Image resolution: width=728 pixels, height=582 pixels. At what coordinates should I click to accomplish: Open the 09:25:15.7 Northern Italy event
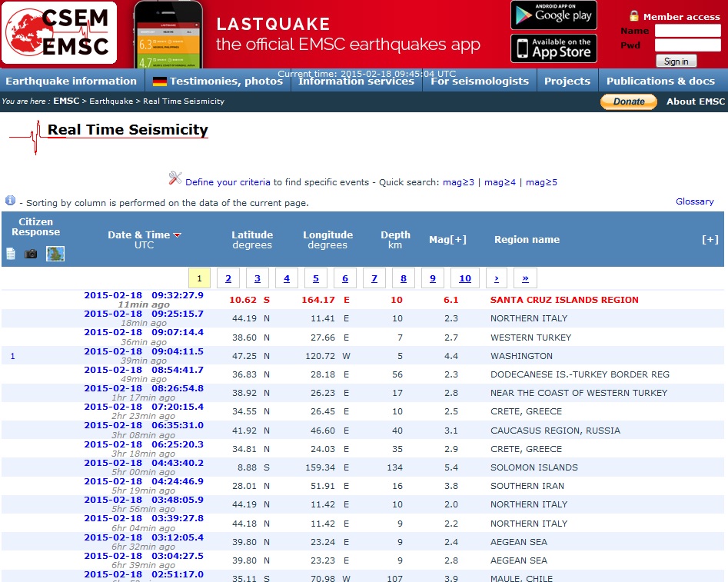click(x=144, y=314)
